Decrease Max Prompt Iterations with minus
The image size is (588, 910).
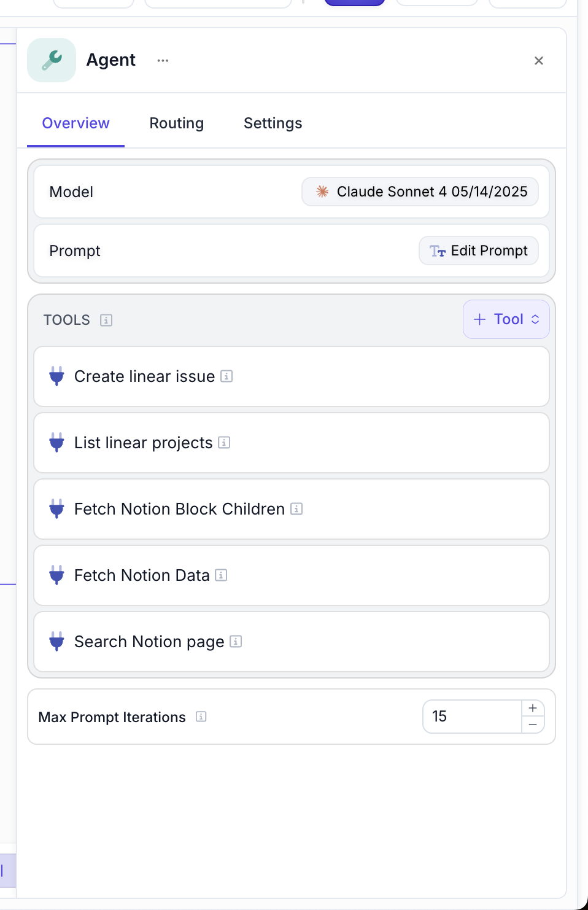point(533,725)
